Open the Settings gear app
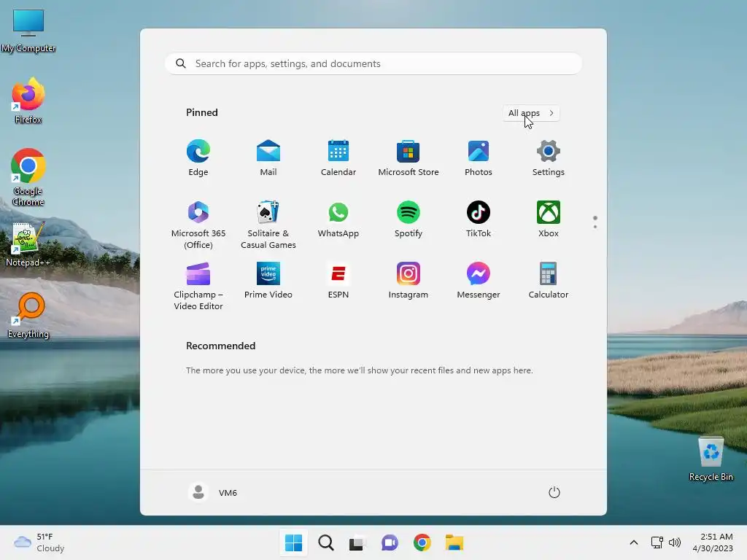Viewport: 747px width, 560px height. pyautogui.click(x=549, y=158)
